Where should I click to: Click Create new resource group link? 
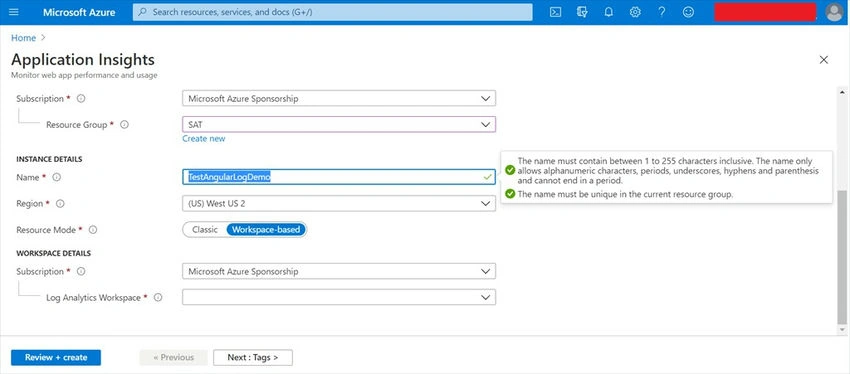click(204, 139)
